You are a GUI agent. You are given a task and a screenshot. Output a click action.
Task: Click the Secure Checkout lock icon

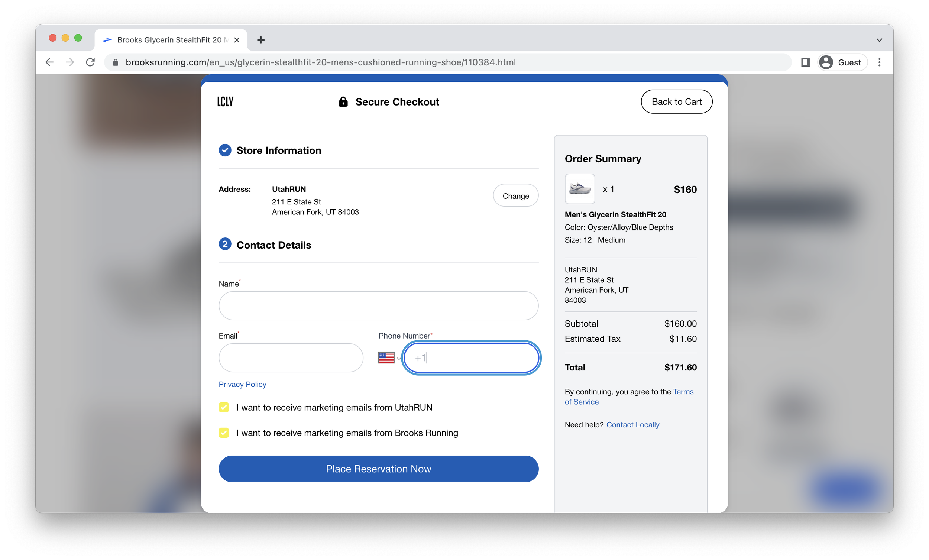coord(343,101)
